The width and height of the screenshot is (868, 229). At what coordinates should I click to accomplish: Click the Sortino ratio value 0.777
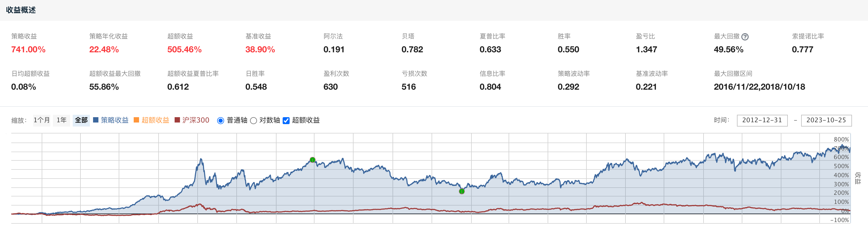point(803,49)
